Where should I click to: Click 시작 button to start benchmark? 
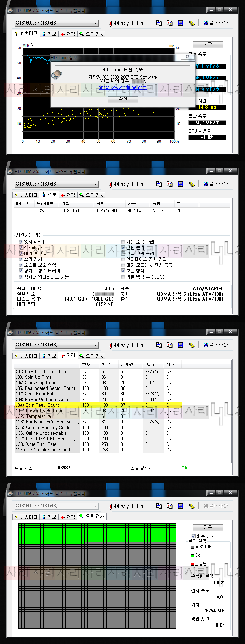pyautogui.click(x=208, y=44)
